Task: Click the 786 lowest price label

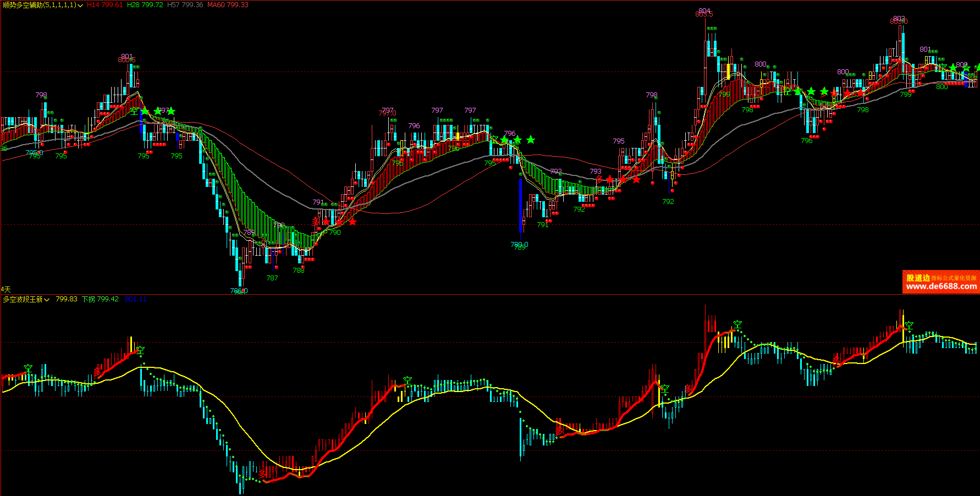Action: [x=239, y=291]
